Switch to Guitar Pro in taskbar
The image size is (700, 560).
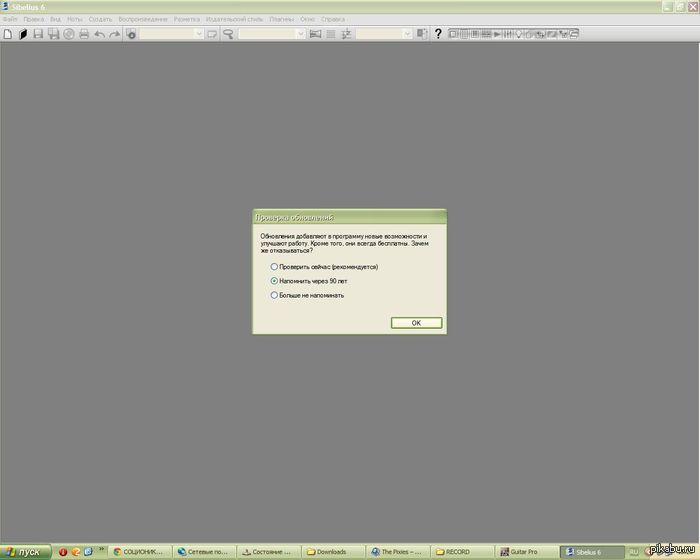point(523,552)
